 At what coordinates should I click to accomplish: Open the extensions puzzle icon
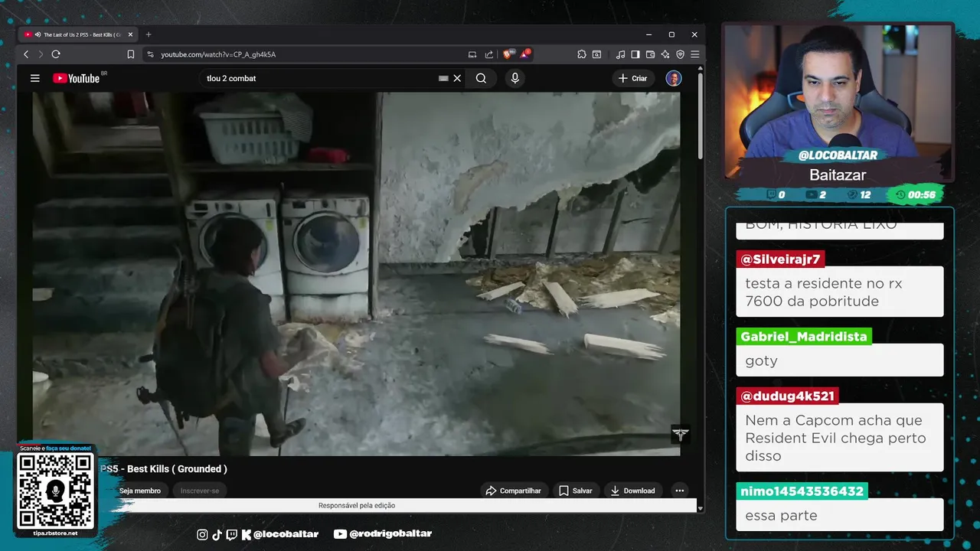[x=582, y=54]
